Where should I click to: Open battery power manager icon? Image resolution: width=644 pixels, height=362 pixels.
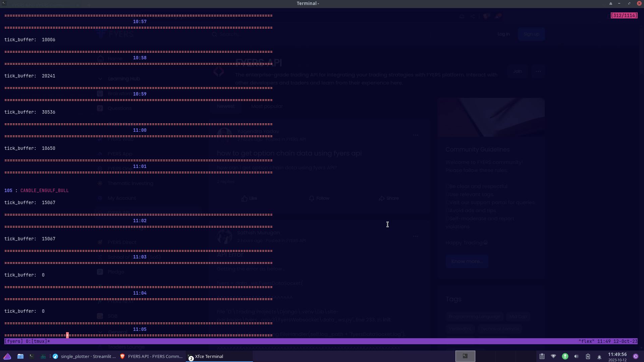click(588, 356)
